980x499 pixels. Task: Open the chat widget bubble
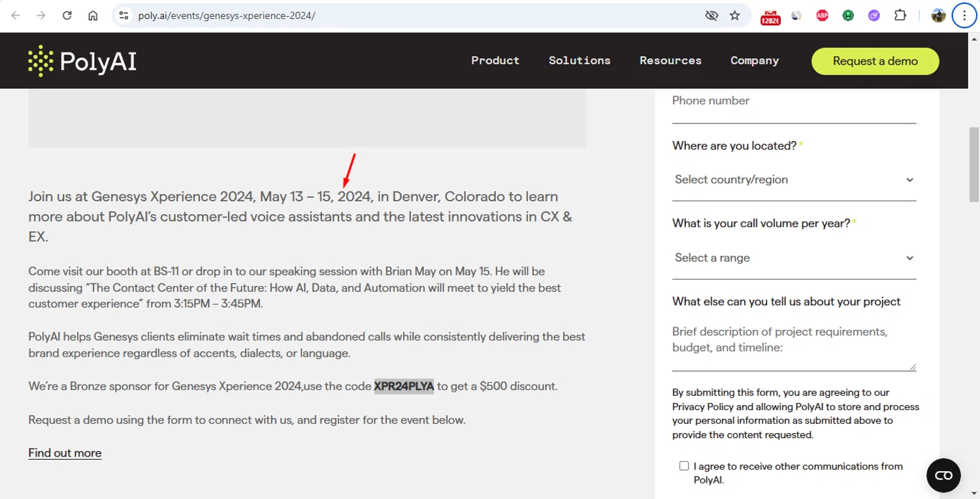click(944, 475)
